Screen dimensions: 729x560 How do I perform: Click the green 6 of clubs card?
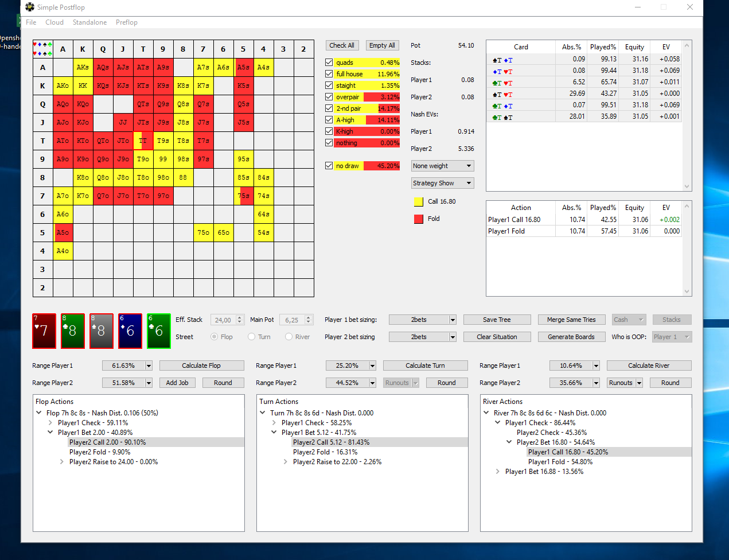coord(159,331)
